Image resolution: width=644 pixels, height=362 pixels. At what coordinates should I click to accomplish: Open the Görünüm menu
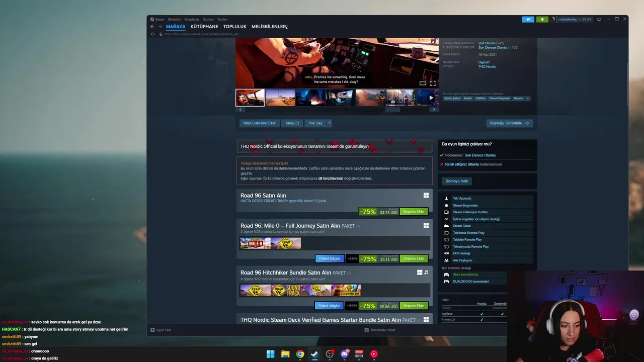point(174,19)
